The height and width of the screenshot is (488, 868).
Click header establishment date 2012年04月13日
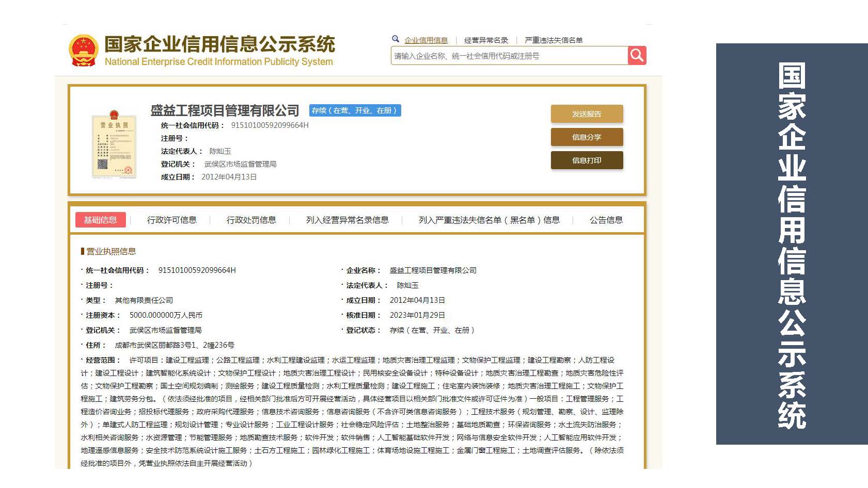229,177
